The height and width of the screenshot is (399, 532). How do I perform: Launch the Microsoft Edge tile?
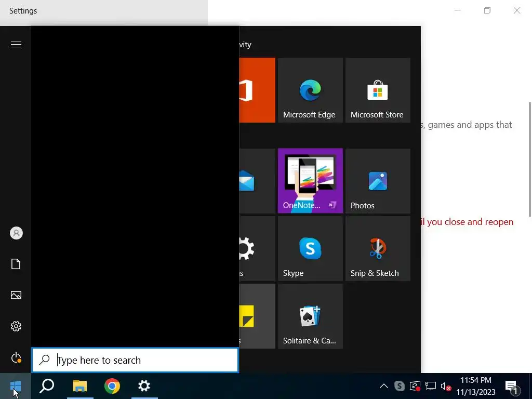point(310,90)
